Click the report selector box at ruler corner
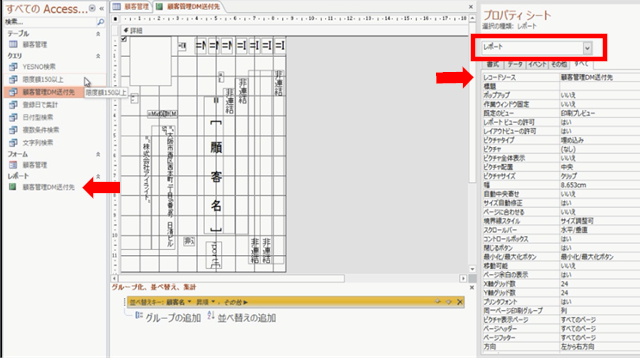The image size is (640, 360). point(116,19)
